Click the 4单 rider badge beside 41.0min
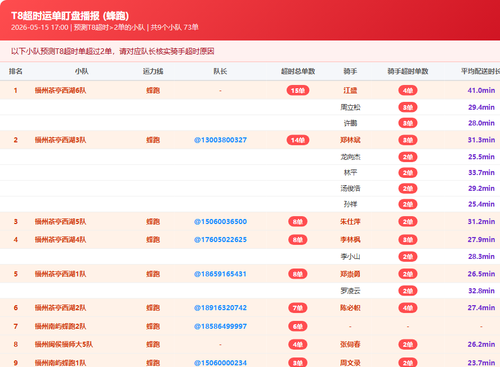This screenshot has width=500, height=367. pyautogui.click(x=408, y=90)
